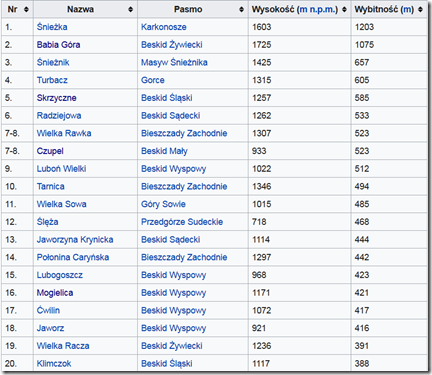The height and width of the screenshot is (375, 432).
Task: Open the Luboń Wielki link
Action: click(61, 169)
